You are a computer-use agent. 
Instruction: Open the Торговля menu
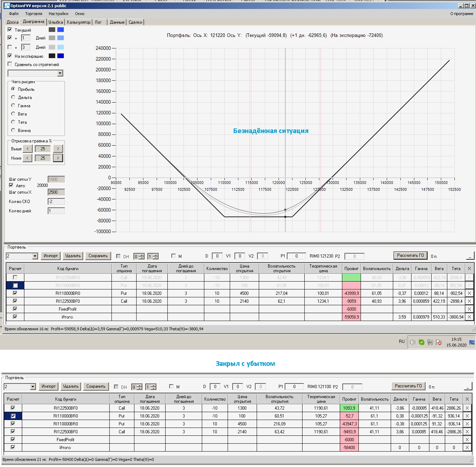point(34,14)
